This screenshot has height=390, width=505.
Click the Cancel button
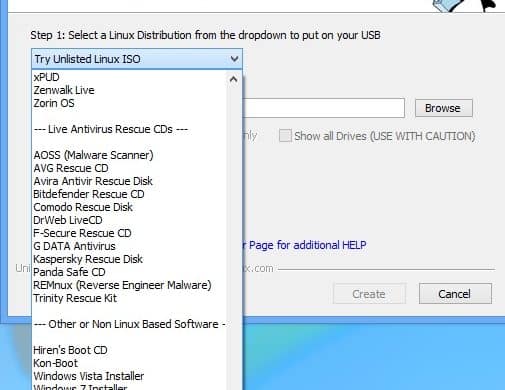tap(455, 294)
